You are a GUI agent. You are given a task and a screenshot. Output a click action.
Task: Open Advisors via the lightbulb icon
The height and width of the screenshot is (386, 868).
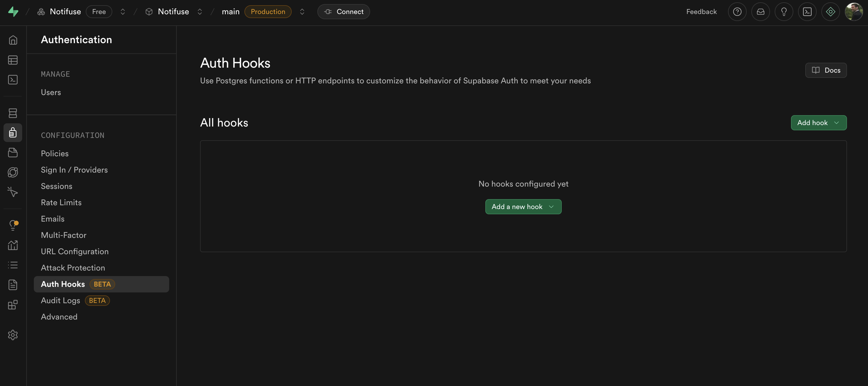click(x=13, y=225)
